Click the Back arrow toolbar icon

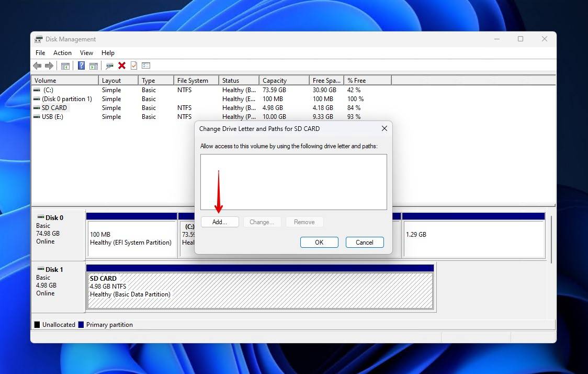pyautogui.click(x=37, y=65)
